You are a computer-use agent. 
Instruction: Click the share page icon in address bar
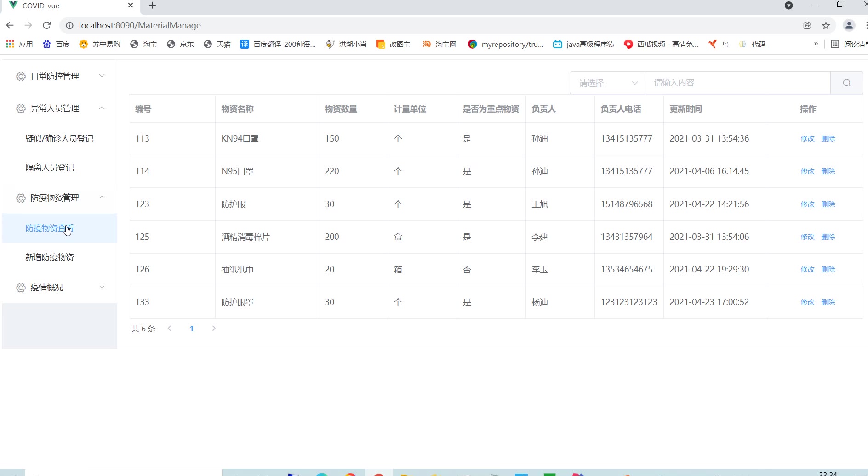pyautogui.click(x=807, y=25)
